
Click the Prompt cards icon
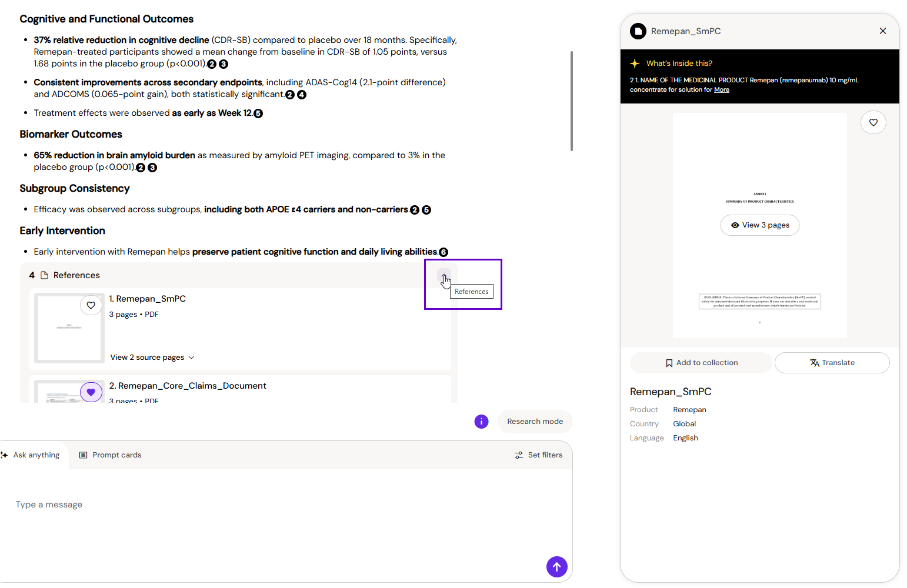(x=84, y=455)
